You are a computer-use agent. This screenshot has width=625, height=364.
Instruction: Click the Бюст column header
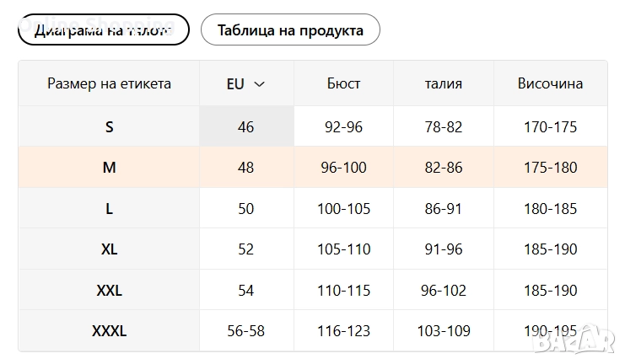(x=343, y=83)
